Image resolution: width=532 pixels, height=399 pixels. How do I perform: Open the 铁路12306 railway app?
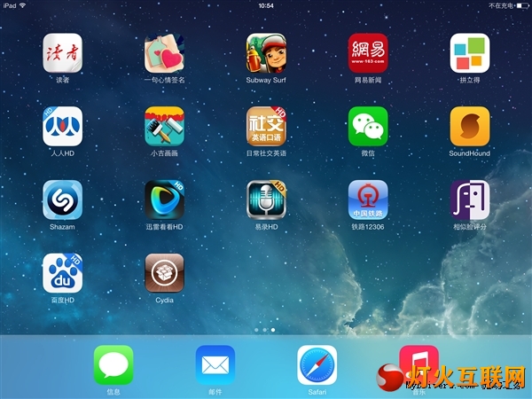pos(368,199)
